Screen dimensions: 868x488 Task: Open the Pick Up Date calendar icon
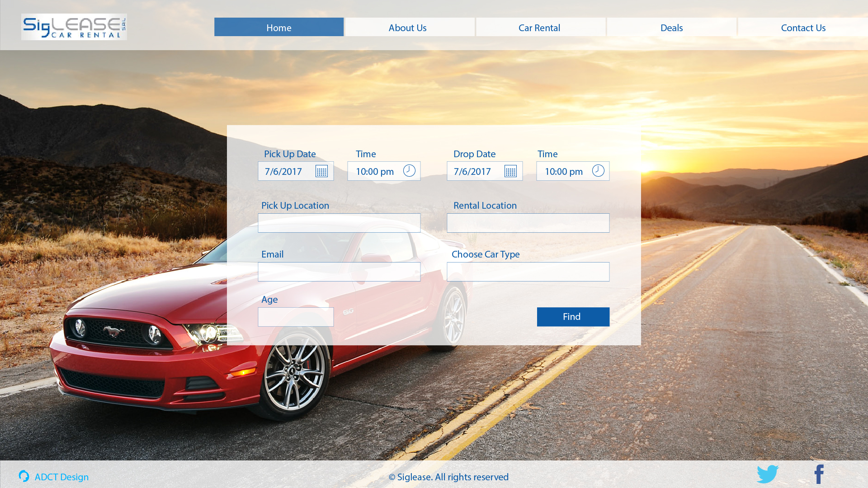pos(321,172)
